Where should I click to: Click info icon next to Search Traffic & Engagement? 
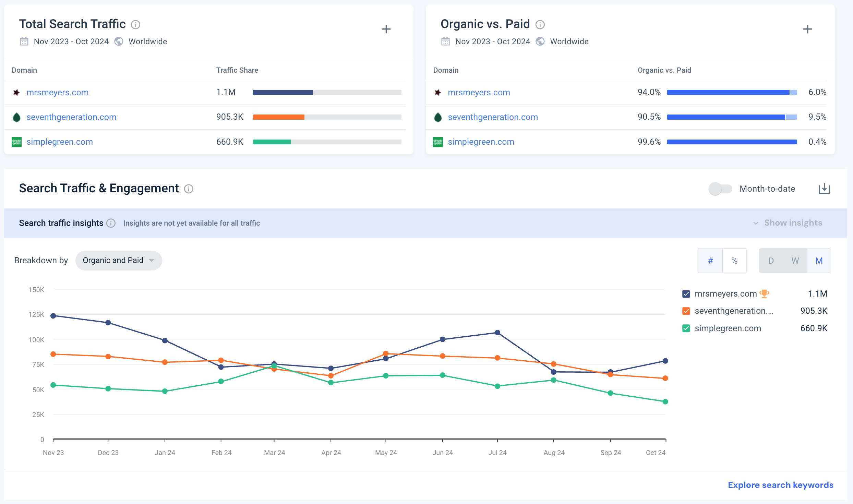(189, 189)
